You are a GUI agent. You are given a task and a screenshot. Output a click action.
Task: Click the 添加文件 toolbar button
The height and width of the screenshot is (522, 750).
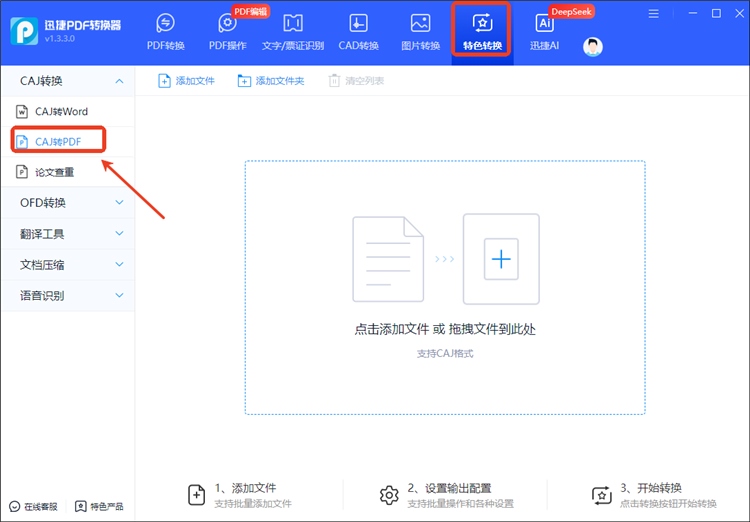pos(186,81)
